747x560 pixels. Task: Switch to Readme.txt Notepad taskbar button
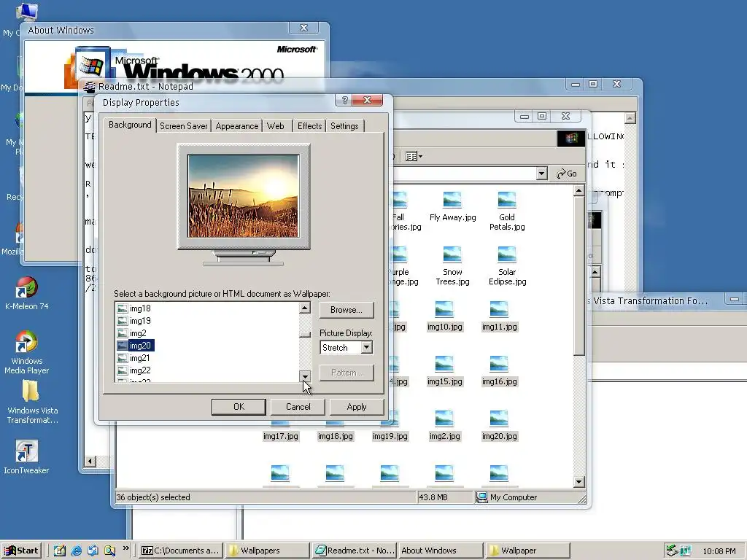pos(355,551)
